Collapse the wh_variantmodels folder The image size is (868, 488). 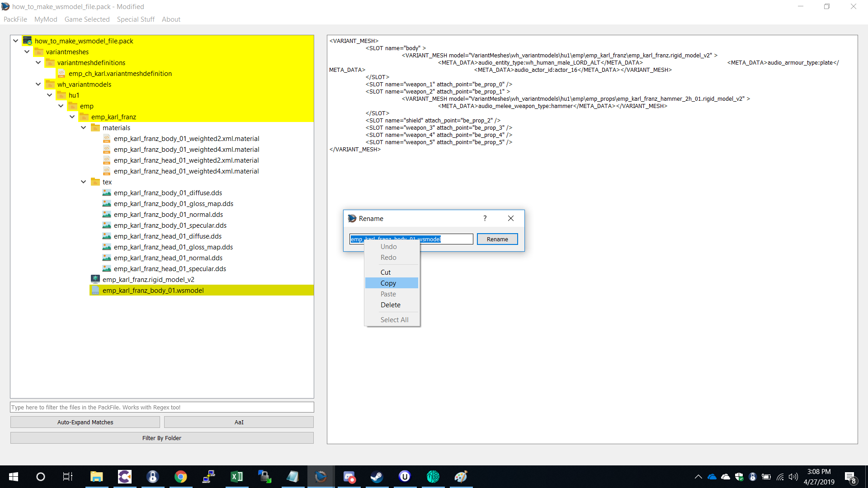click(38, 84)
